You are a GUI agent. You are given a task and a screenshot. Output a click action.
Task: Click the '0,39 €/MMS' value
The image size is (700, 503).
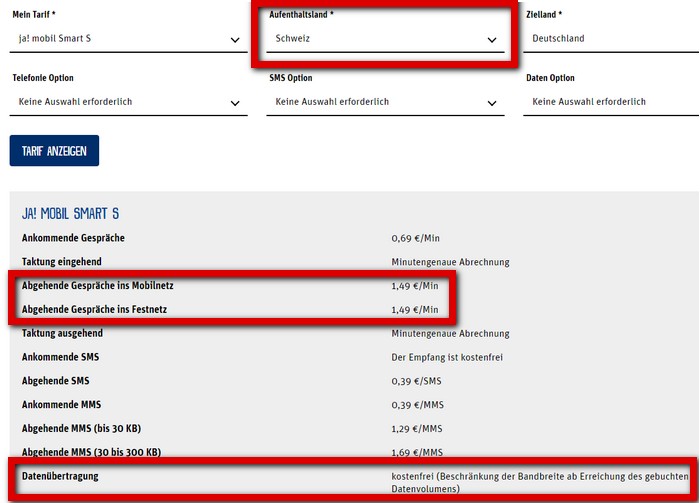417,405
